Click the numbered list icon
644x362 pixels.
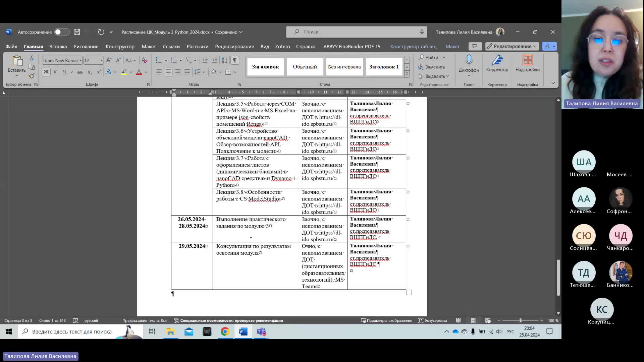[x=174, y=60]
